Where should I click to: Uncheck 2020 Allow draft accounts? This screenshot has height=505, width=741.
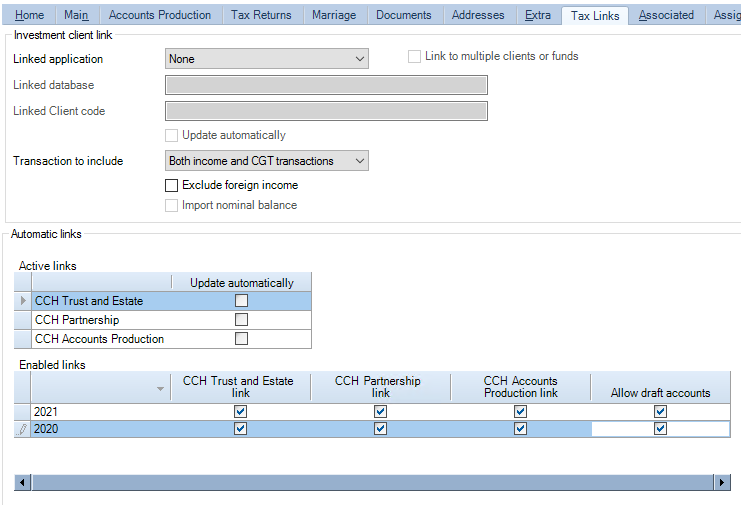pyautogui.click(x=660, y=428)
